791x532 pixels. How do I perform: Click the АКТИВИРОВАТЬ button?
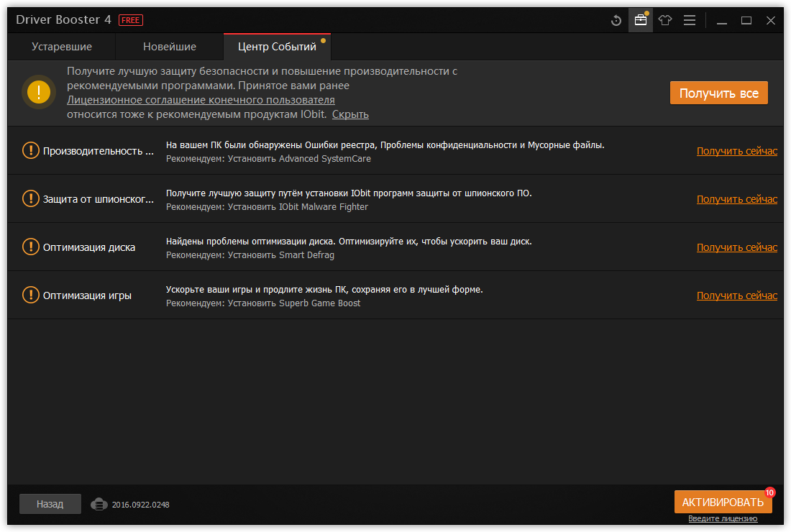pyautogui.click(x=723, y=503)
